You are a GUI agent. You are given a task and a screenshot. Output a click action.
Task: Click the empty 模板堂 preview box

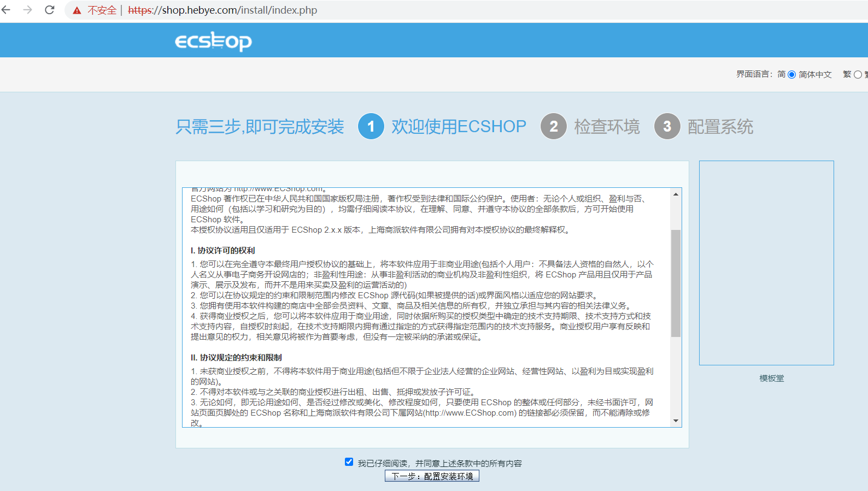tap(766, 263)
